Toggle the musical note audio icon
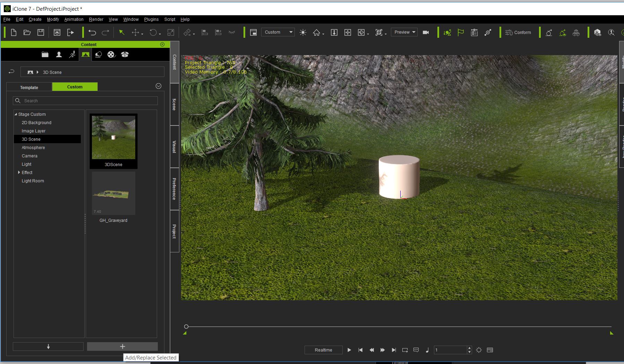Image resolution: width=624 pixels, height=364 pixels. coord(427,350)
